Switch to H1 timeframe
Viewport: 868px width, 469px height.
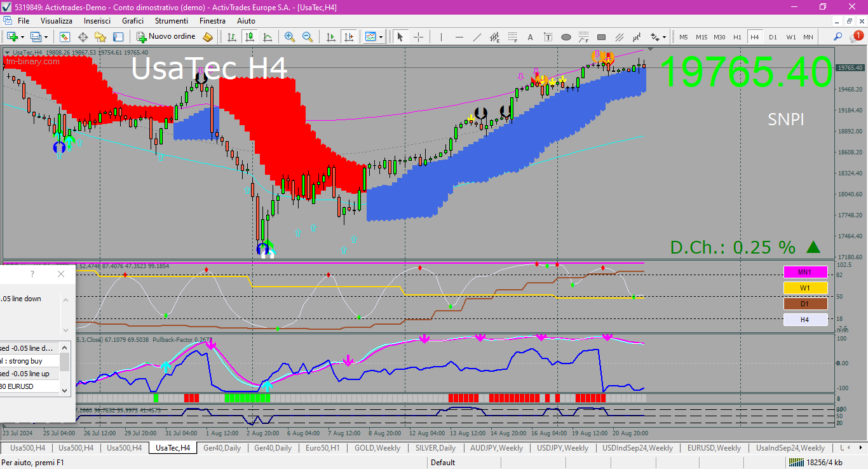(x=737, y=37)
